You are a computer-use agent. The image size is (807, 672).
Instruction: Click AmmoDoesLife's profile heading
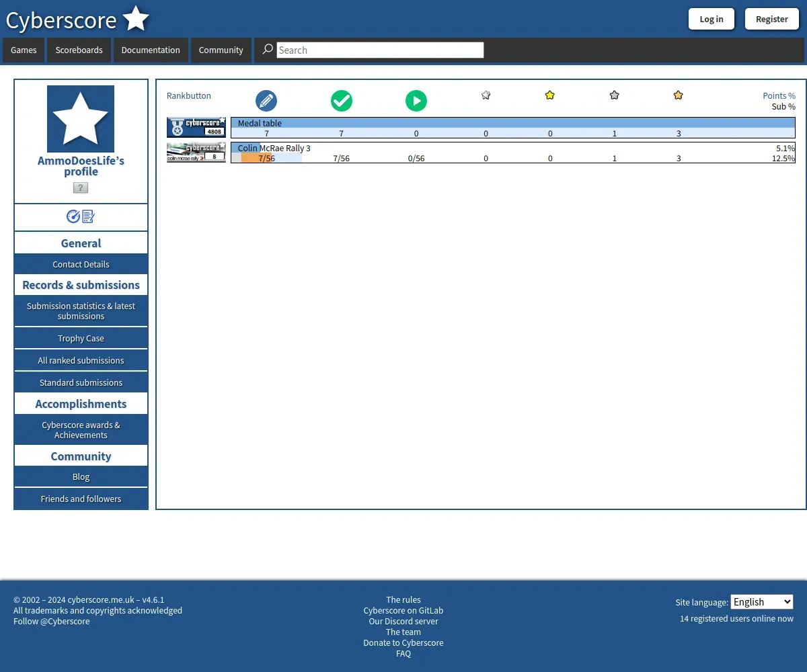click(x=81, y=166)
